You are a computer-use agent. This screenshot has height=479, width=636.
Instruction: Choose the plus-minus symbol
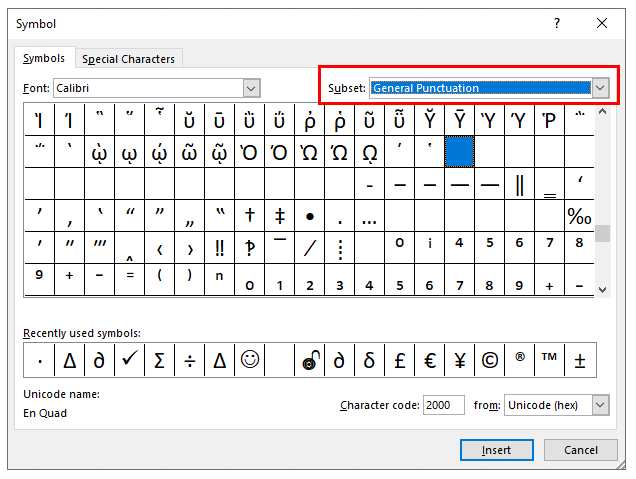coord(580,360)
